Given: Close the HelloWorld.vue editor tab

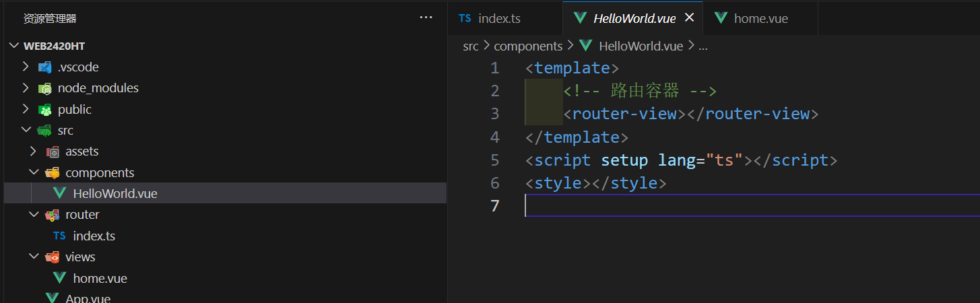Looking at the screenshot, I should point(689,18).
